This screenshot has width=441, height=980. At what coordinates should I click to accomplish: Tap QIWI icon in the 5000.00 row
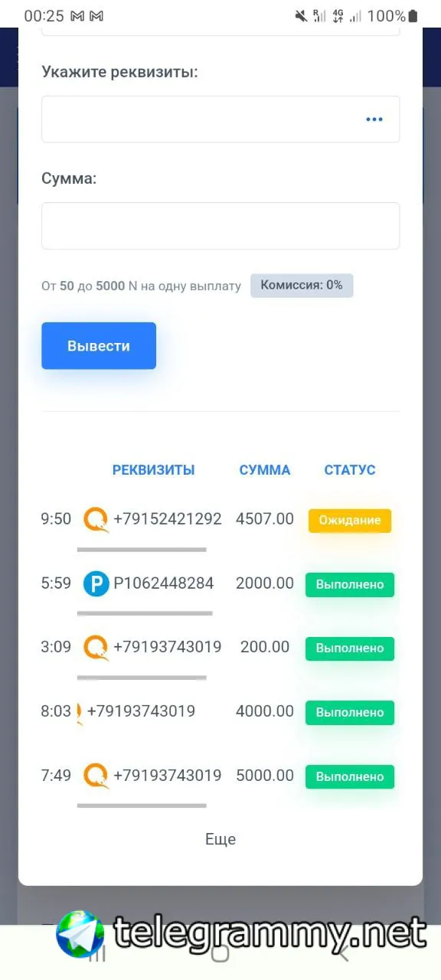coord(96,776)
